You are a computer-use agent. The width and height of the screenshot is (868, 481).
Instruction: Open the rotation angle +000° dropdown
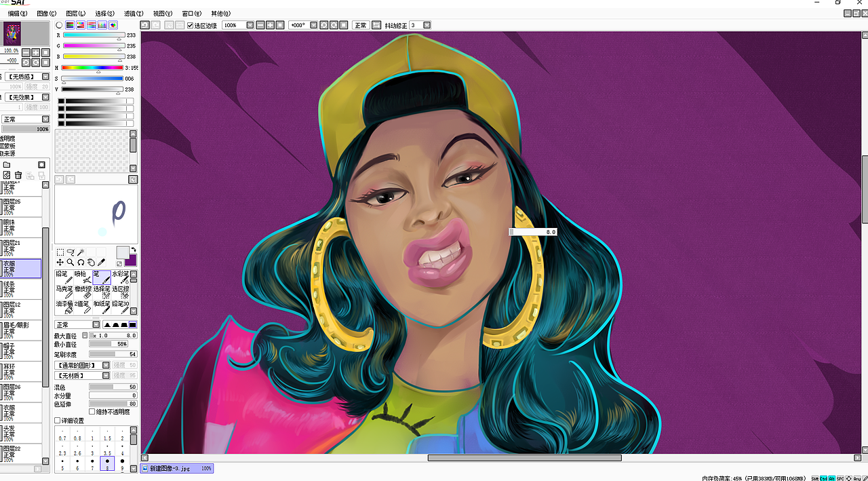click(x=313, y=25)
